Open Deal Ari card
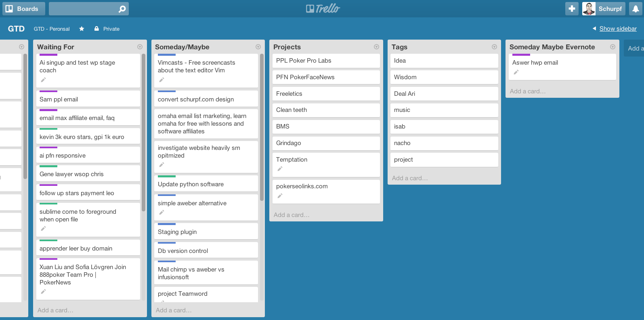The height and width of the screenshot is (320, 644). click(444, 94)
